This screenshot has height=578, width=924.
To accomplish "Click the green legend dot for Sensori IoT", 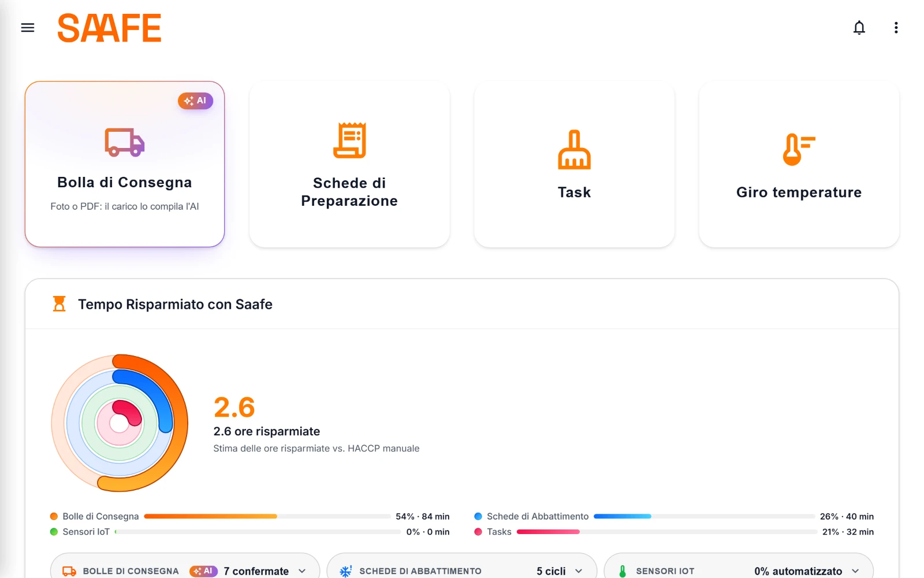I will 54,532.
